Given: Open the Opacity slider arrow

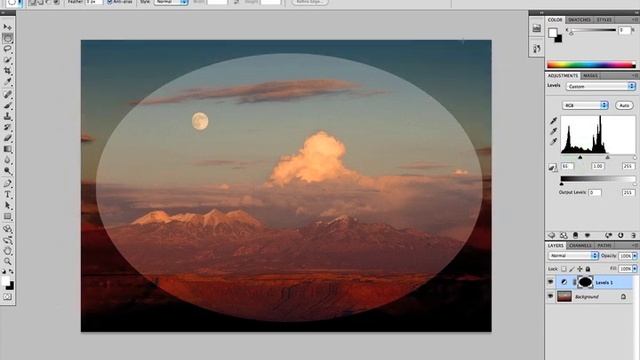Looking at the screenshot, I should (635, 256).
